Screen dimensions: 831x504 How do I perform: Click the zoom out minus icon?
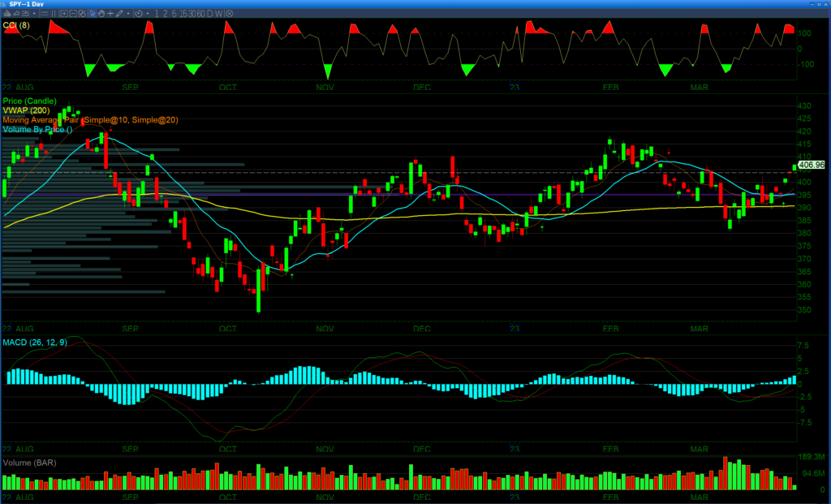pyautogui.click(x=73, y=14)
